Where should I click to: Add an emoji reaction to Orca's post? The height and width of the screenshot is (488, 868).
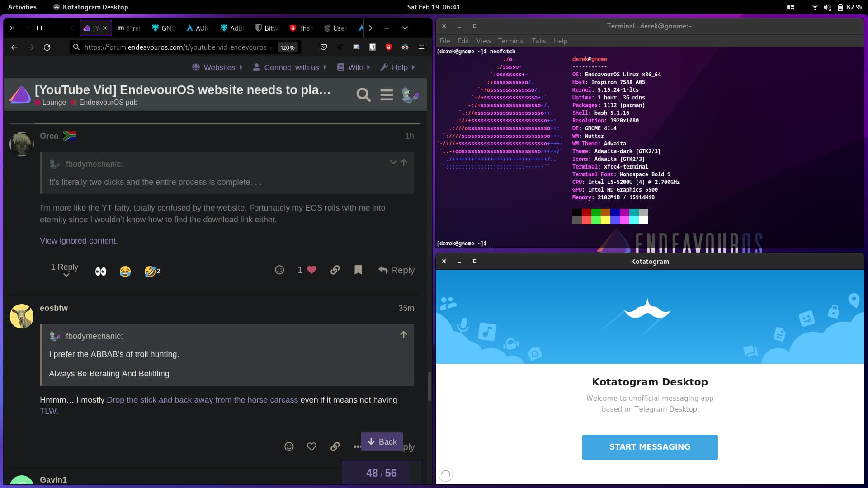279,270
